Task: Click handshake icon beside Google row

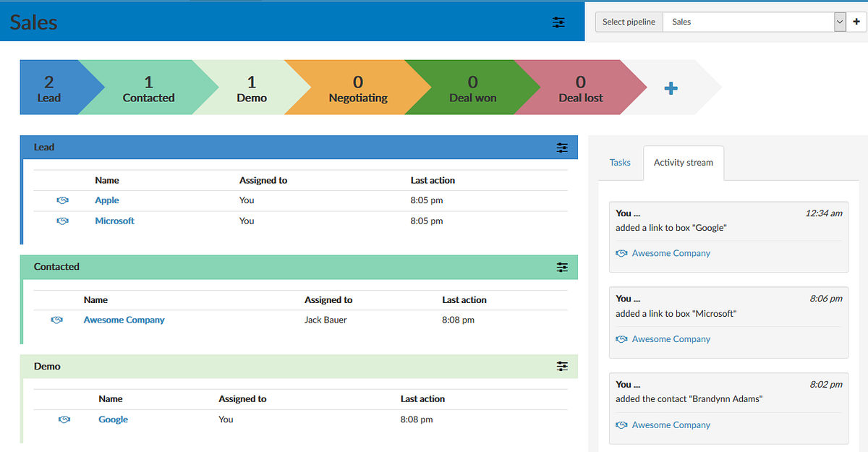Action: 64,419
